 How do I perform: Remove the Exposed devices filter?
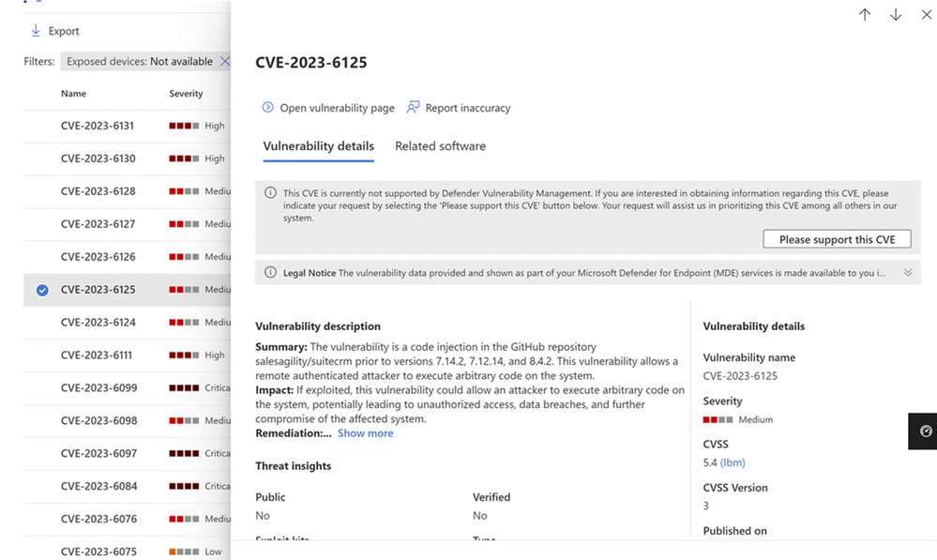[225, 61]
